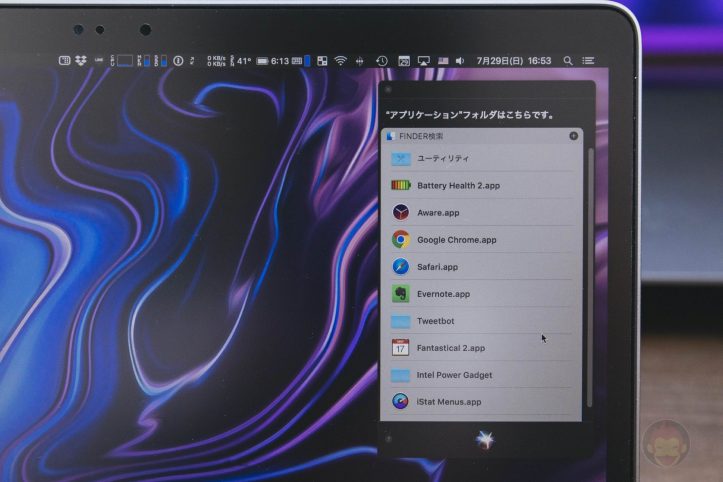Image resolution: width=723 pixels, height=482 pixels.
Task: Launch Google Chrome.app from the list
Action: click(456, 240)
